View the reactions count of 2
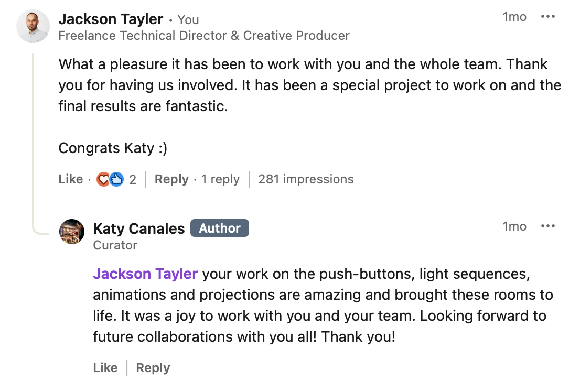The width and height of the screenshot is (580, 392). coord(133,180)
